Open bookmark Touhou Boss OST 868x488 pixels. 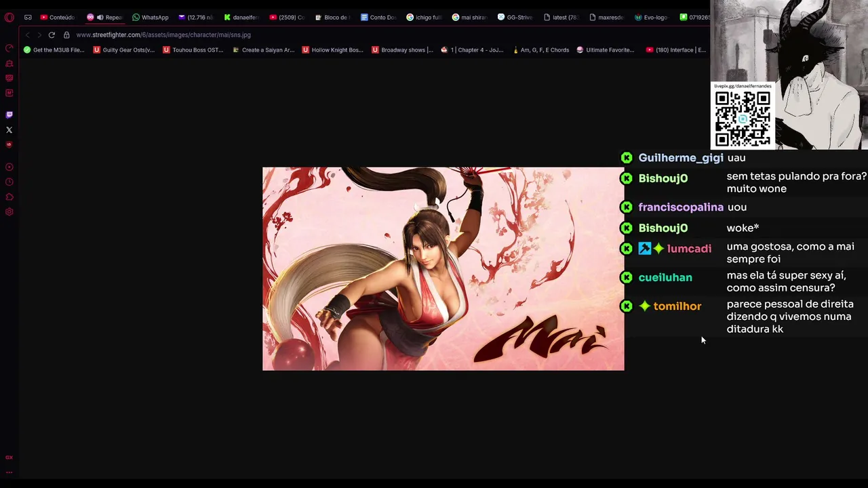coord(193,50)
